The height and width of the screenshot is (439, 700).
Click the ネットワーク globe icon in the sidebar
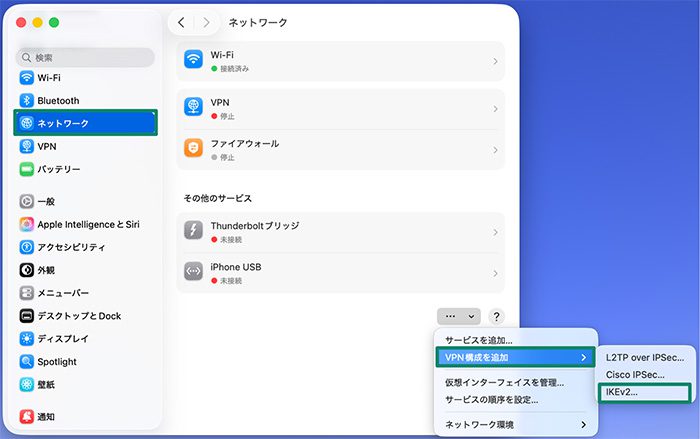coord(27,123)
